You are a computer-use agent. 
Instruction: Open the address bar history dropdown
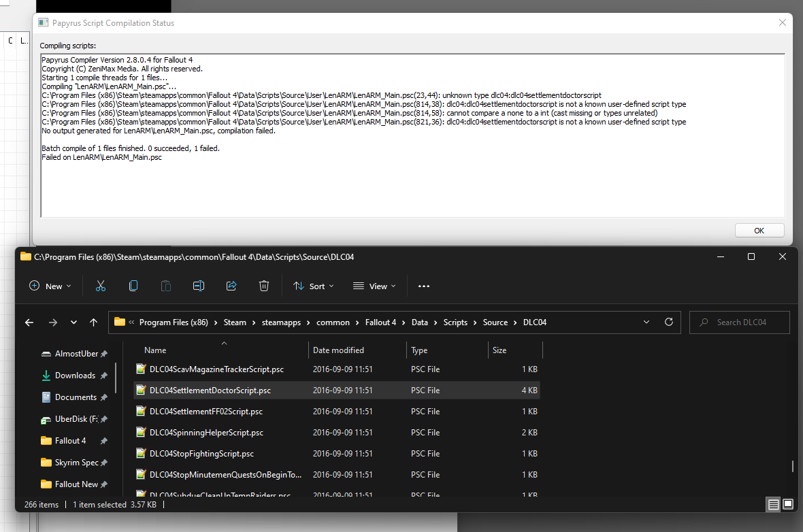[646, 322]
